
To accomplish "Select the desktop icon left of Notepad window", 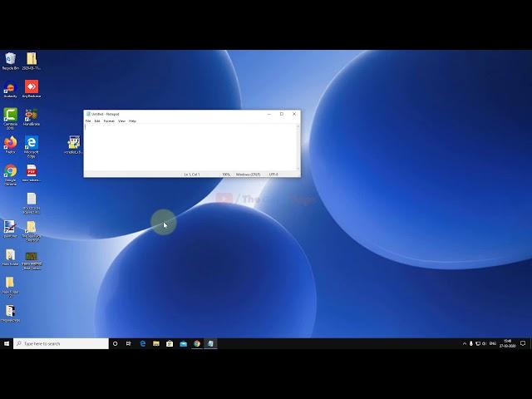I will click(x=73, y=145).
